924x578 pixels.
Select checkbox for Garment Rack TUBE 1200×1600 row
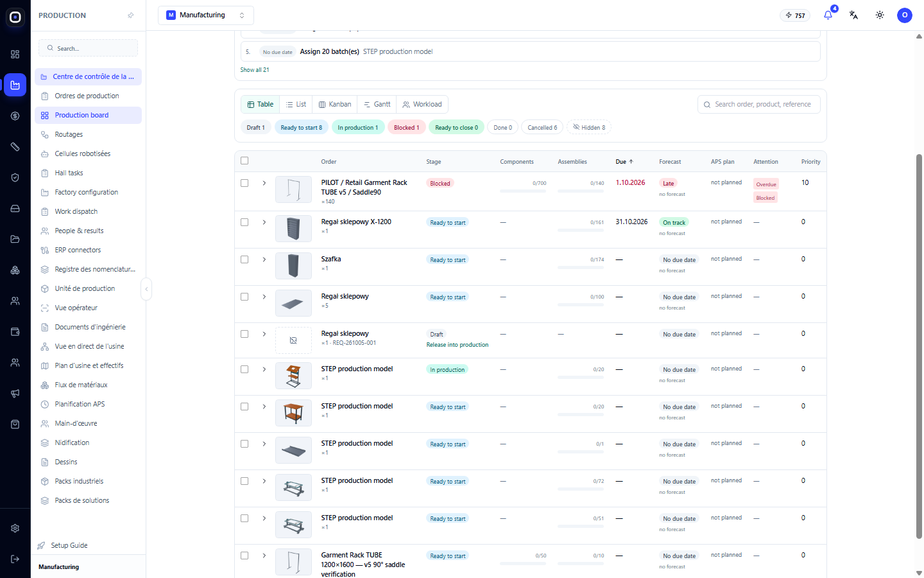click(x=244, y=556)
